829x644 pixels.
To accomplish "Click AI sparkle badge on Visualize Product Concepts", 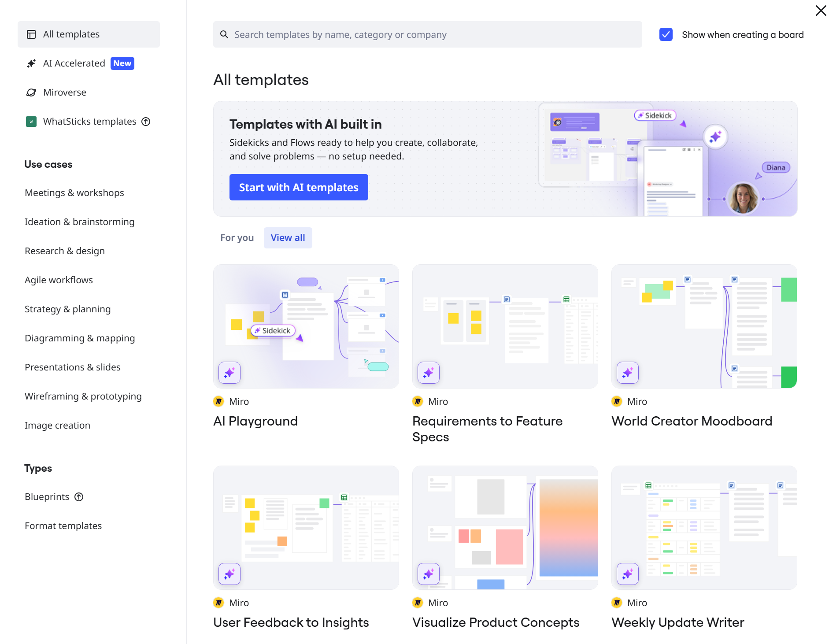I will pos(429,574).
